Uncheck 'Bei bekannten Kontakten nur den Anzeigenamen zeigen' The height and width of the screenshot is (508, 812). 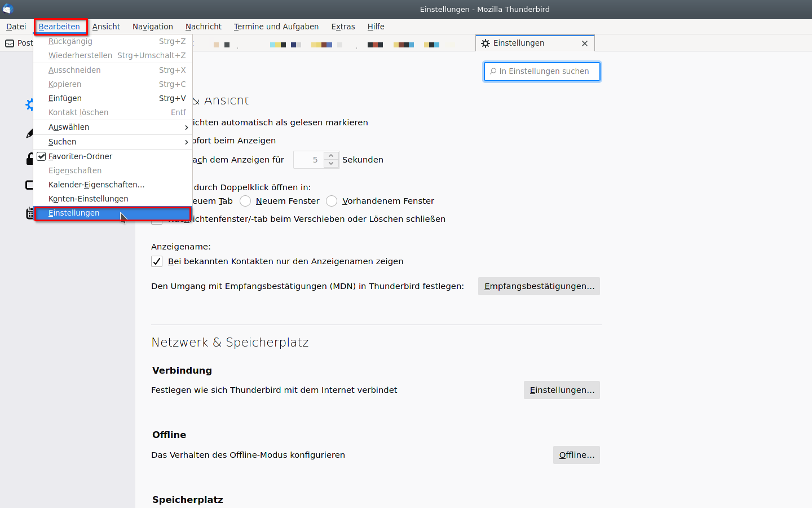(157, 261)
